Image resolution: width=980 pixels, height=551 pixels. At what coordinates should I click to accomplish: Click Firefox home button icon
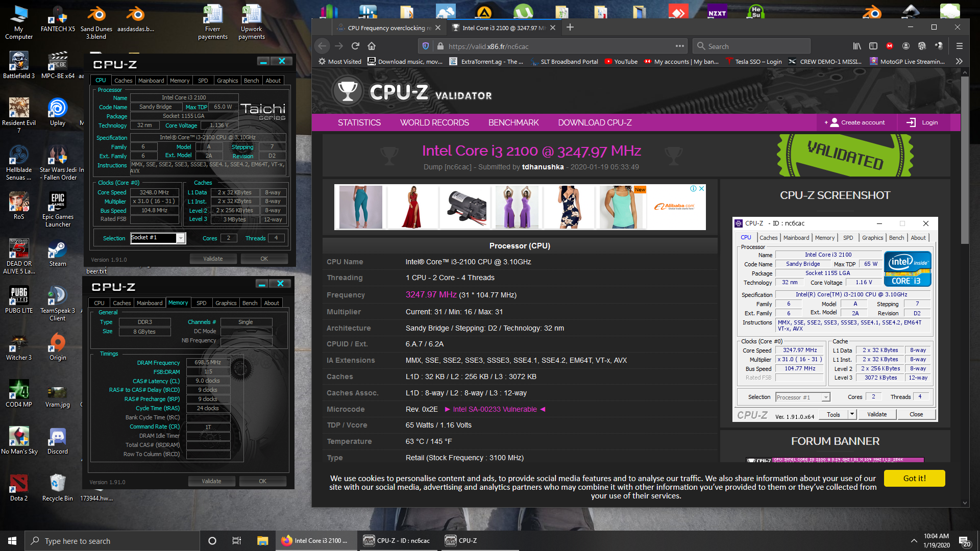click(x=372, y=46)
